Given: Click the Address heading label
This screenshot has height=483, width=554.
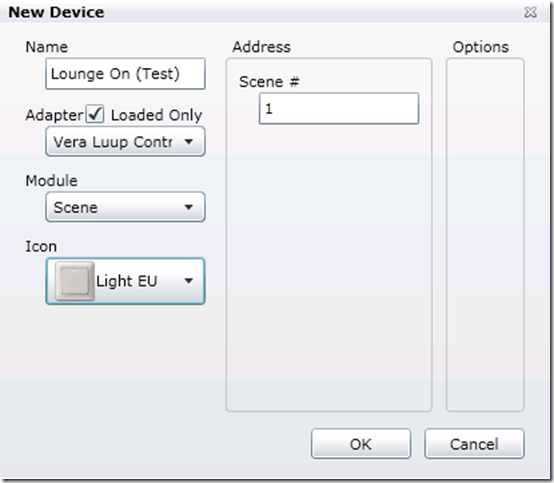Looking at the screenshot, I should click(261, 47).
